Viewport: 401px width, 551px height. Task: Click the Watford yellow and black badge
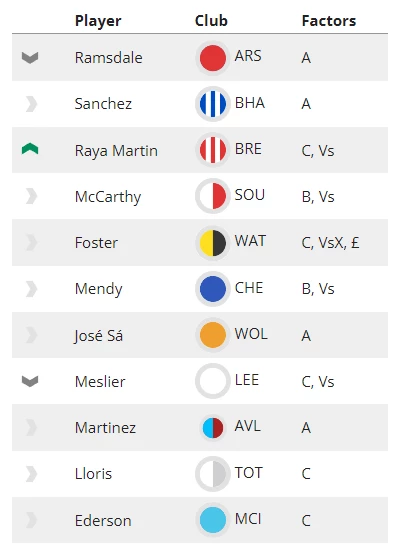pyautogui.click(x=213, y=242)
